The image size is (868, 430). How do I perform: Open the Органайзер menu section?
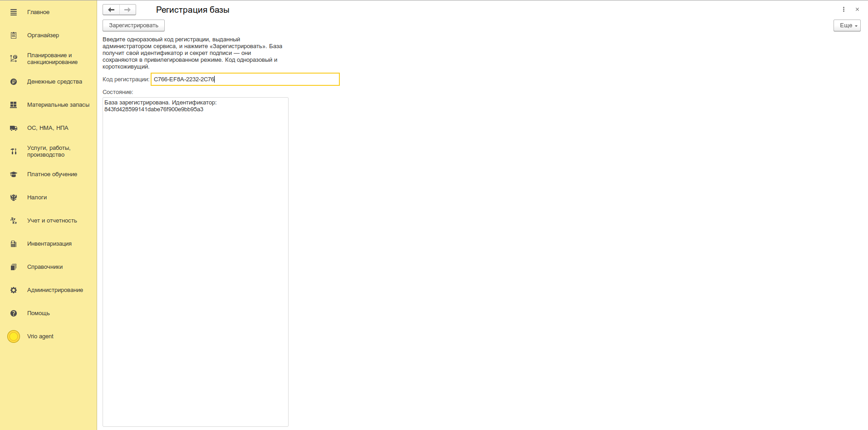pyautogui.click(x=43, y=35)
